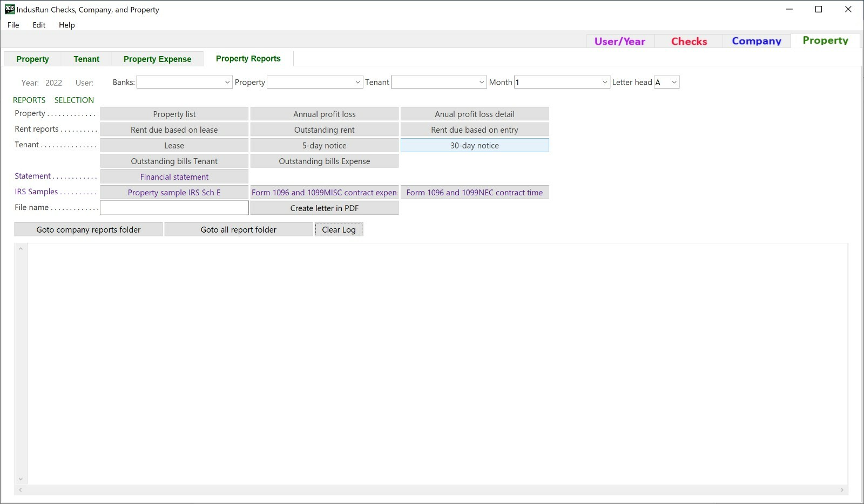This screenshot has width=864, height=504.
Task: Click Create letter in PDF
Action: coord(325,208)
